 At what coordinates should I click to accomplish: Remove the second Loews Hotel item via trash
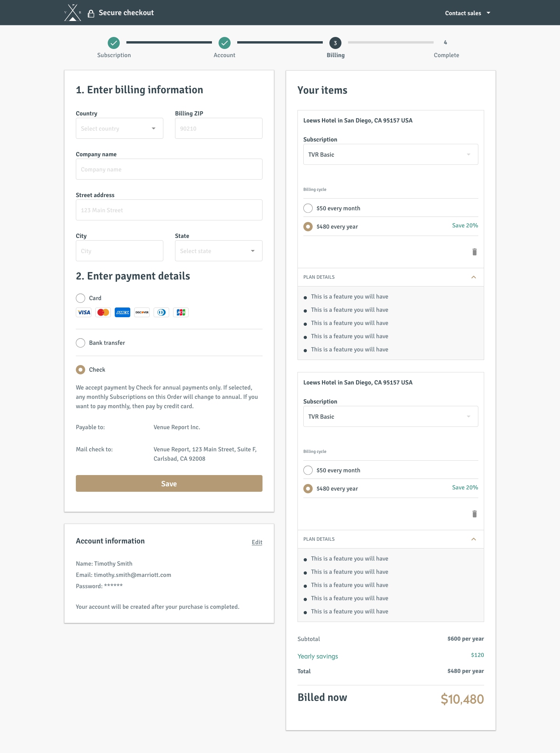coord(474,514)
